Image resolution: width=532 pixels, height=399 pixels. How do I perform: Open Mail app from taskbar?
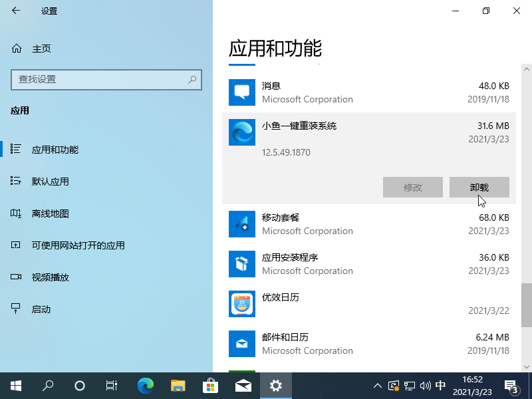click(x=243, y=386)
